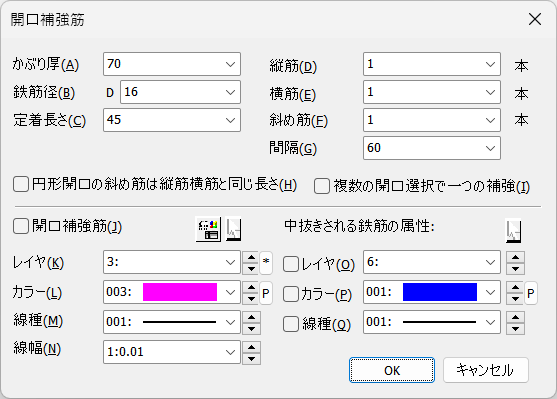Pick the blue color swatch in カラー(P)

(440, 292)
